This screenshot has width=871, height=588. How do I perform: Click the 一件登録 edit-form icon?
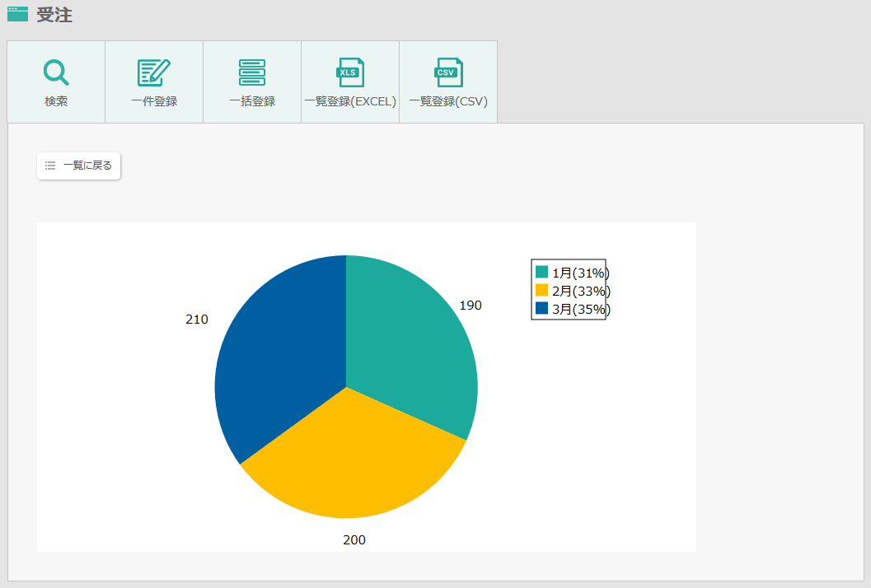[x=154, y=72]
